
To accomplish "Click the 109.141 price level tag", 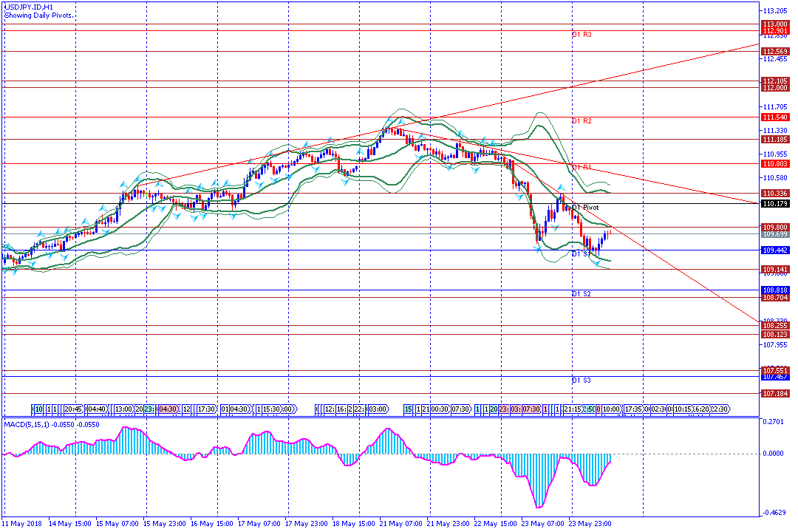I will click(x=775, y=269).
